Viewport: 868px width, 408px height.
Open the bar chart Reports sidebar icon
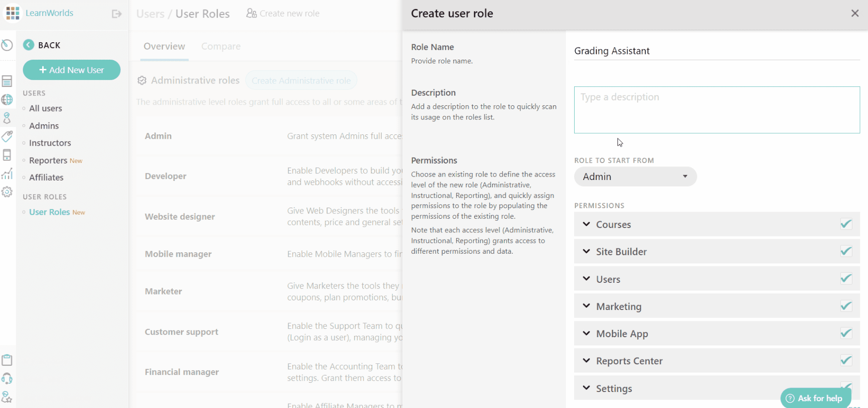coord(7,174)
